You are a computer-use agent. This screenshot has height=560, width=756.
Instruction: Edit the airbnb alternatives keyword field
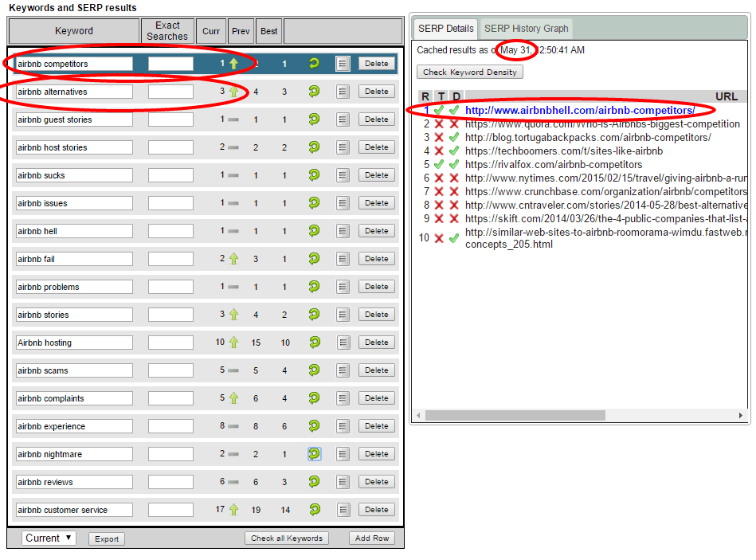pos(74,92)
